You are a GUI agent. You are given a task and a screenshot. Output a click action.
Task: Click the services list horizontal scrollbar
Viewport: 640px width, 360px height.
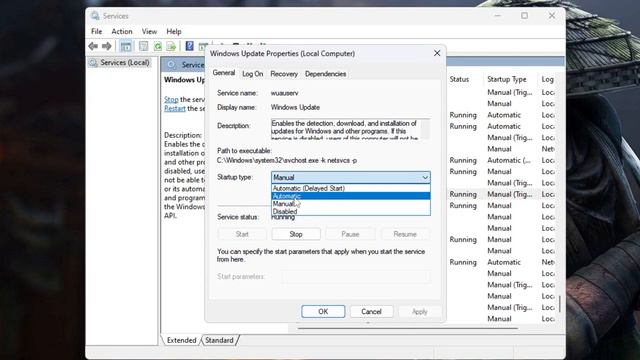click(408, 328)
